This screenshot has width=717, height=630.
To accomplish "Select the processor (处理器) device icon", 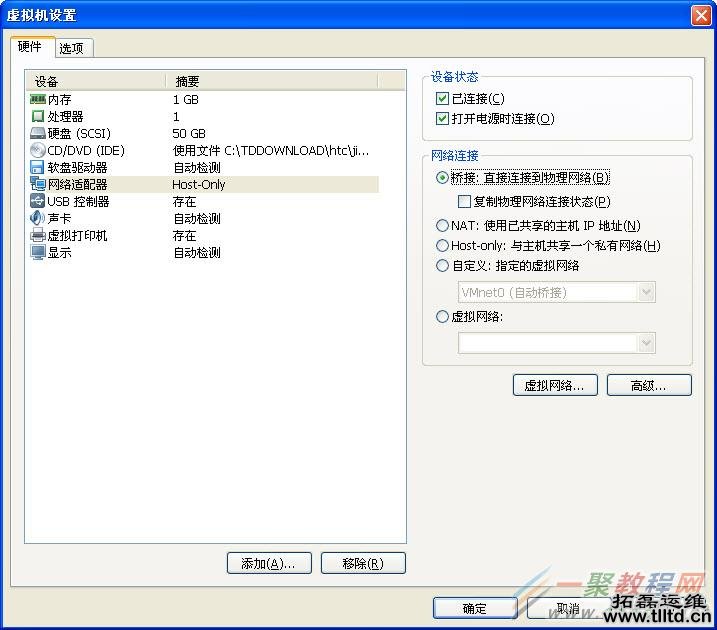I will pyautogui.click(x=37, y=116).
